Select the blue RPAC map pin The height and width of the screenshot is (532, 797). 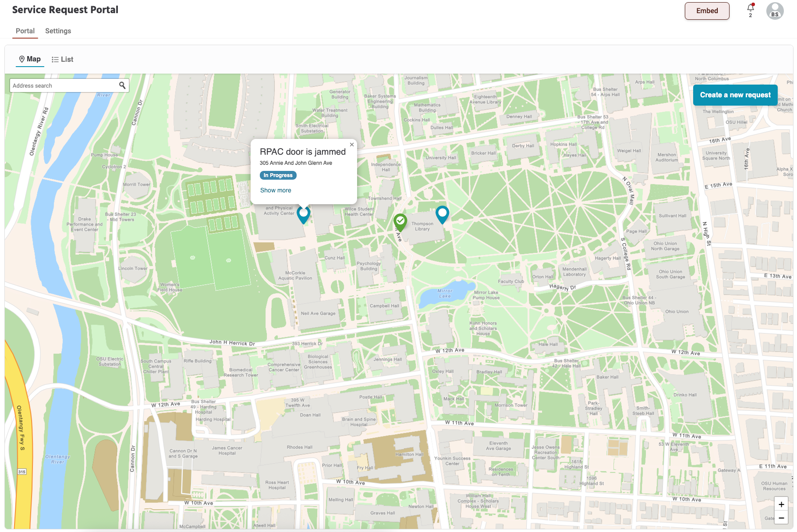(x=304, y=215)
